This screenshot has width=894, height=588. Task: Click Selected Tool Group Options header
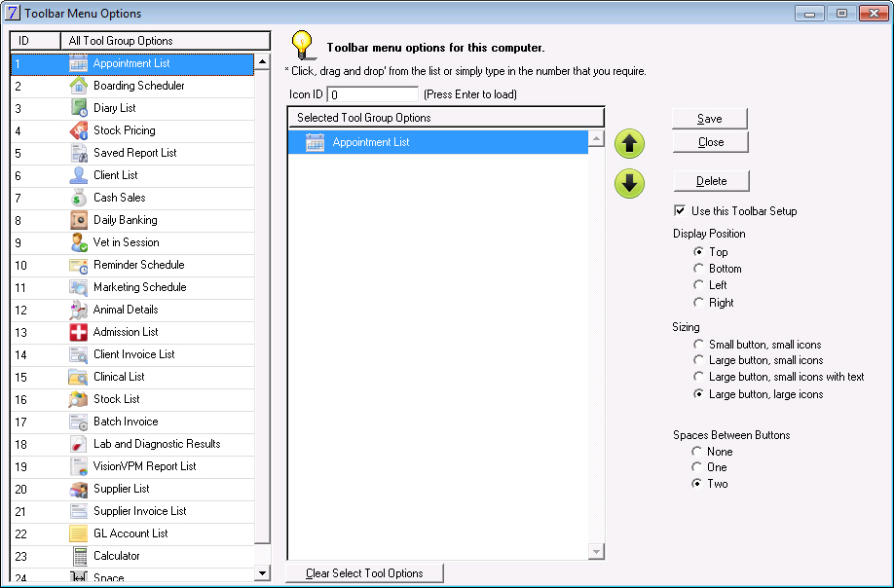446,118
